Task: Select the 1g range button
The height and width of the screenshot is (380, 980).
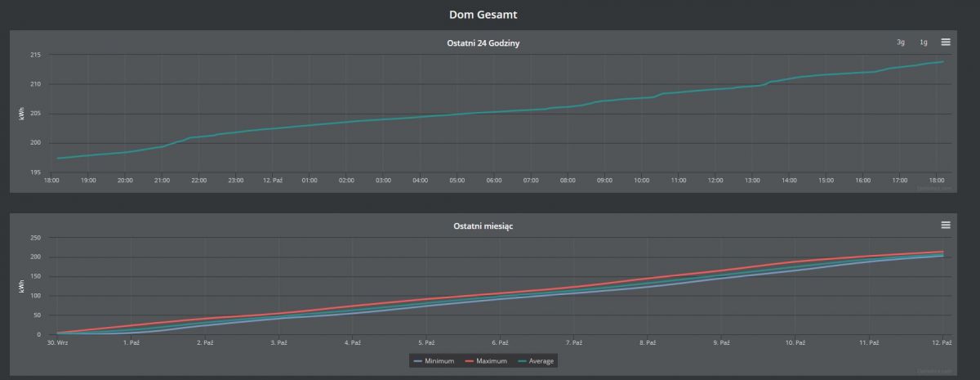Action: (x=924, y=42)
